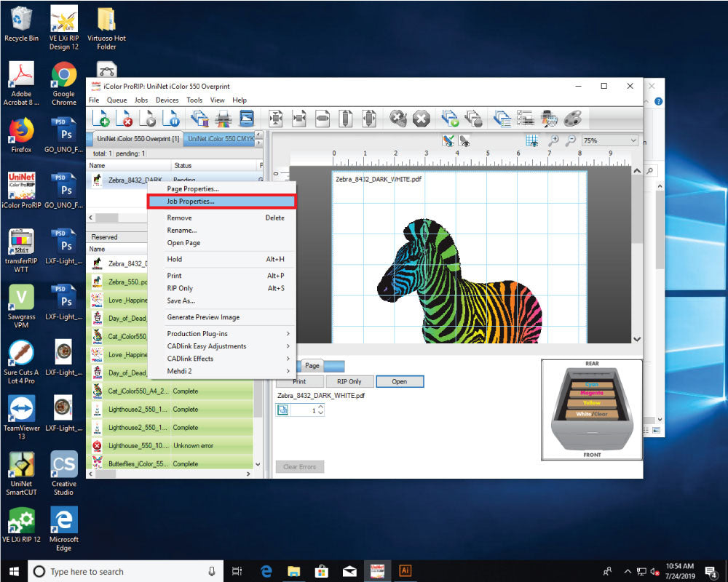Toggle the second preview visibility eye icon

point(465,141)
